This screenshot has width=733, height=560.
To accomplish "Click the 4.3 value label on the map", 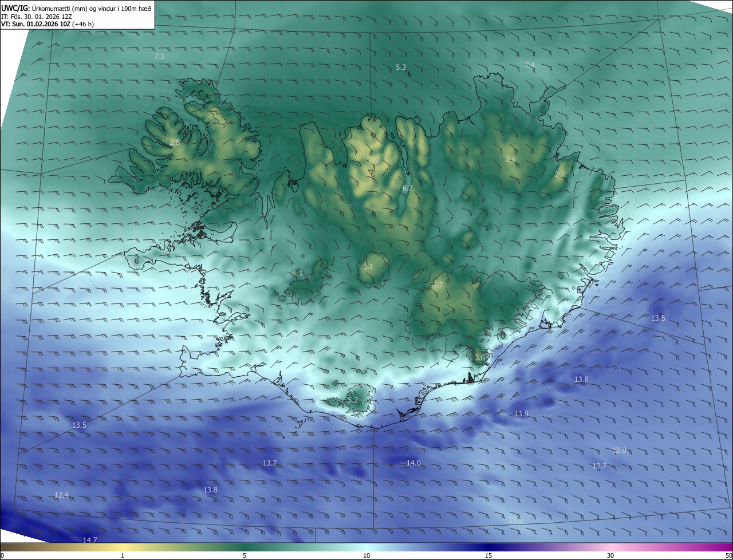I will tap(297, 273).
